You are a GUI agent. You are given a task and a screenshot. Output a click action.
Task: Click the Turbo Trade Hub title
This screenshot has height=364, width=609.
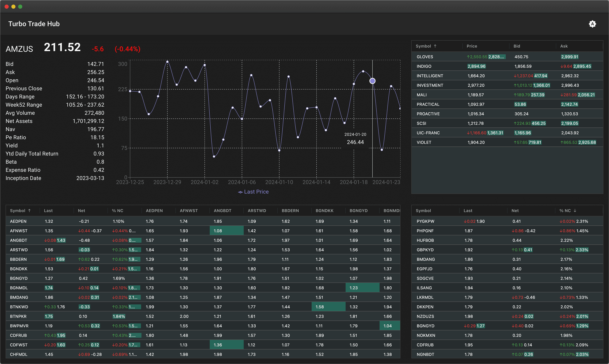click(34, 24)
